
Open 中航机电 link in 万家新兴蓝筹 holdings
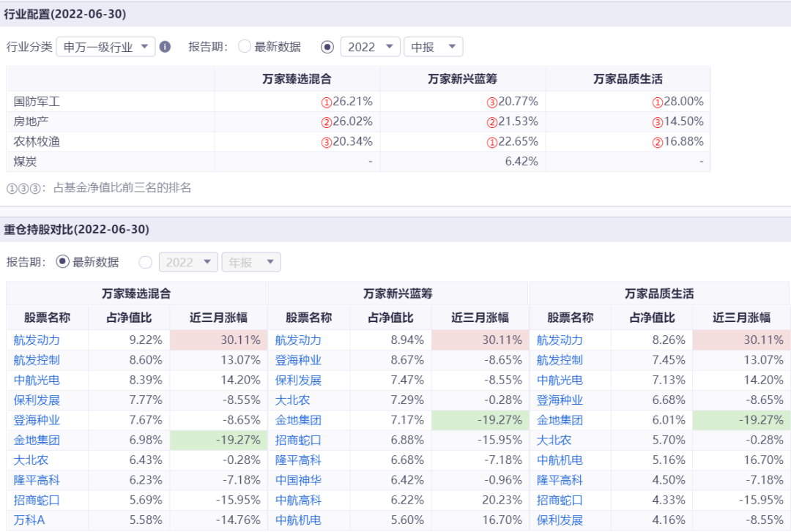(298, 520)
